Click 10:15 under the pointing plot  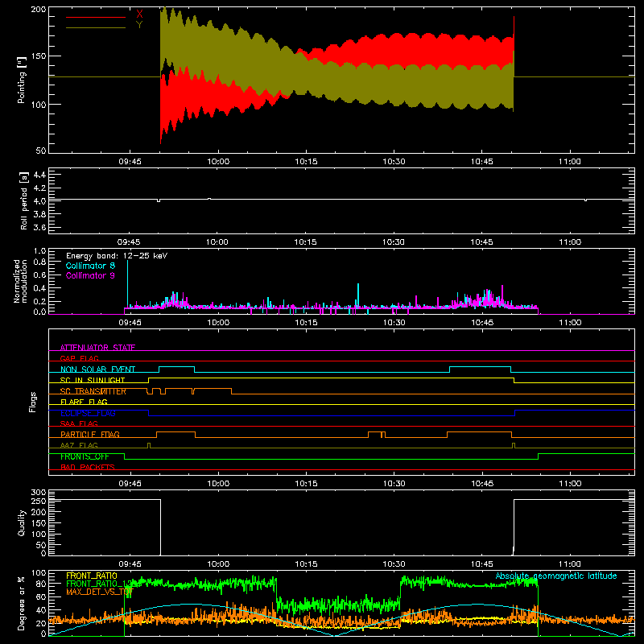click(x=306, y=162)
